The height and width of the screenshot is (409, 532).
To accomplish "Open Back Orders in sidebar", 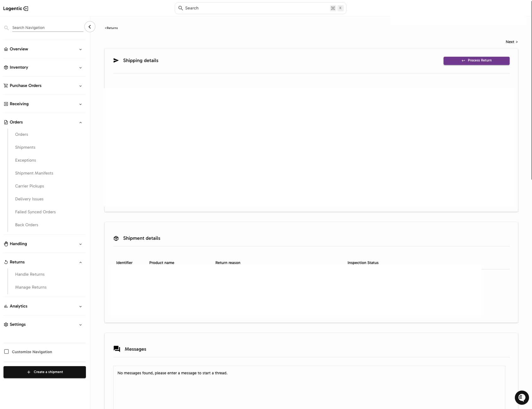I will [26, 225].
